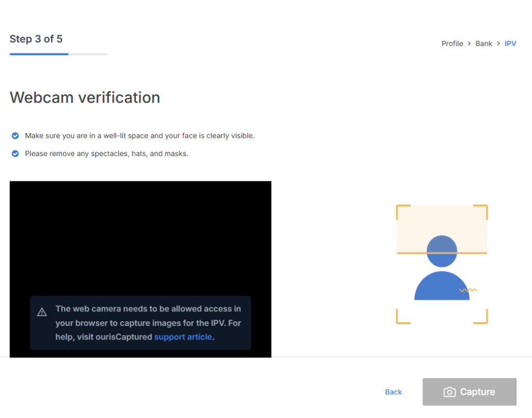Click the step progress bar
Viewport: 532px width, 418px height.
click(x=58, y=54)
